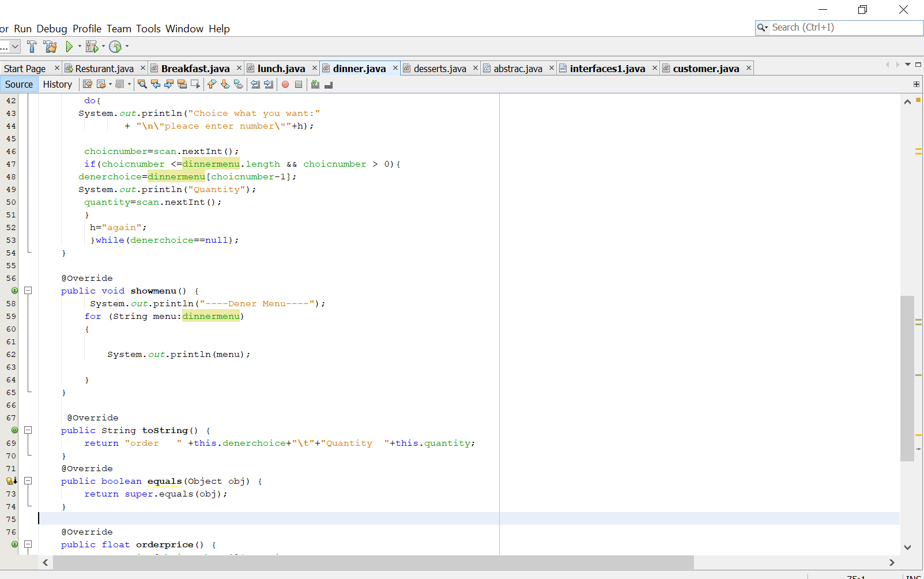The image size is (924, 579).
Task: Click Find Selection magnifier in editor toolbar
Action: point(142,84)
